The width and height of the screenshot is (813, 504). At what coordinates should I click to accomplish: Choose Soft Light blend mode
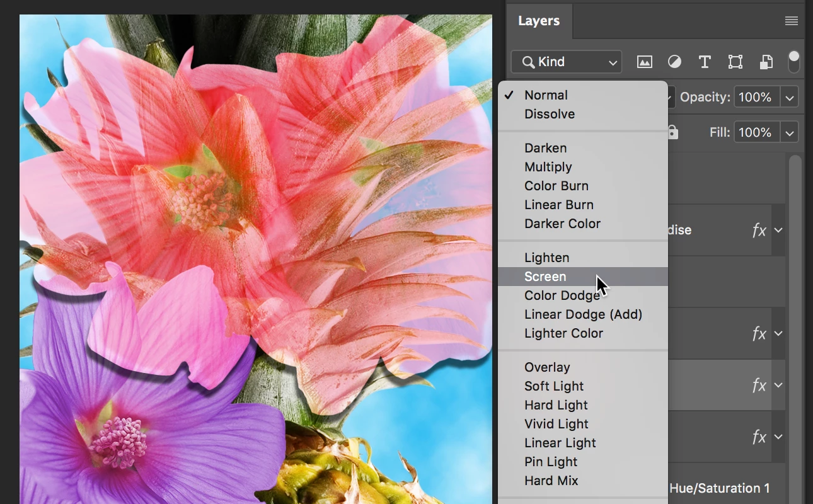(583, 386)
